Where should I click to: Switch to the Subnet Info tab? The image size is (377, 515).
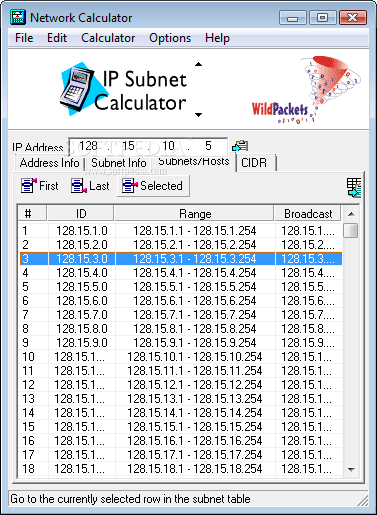click(x=119, y=163)
